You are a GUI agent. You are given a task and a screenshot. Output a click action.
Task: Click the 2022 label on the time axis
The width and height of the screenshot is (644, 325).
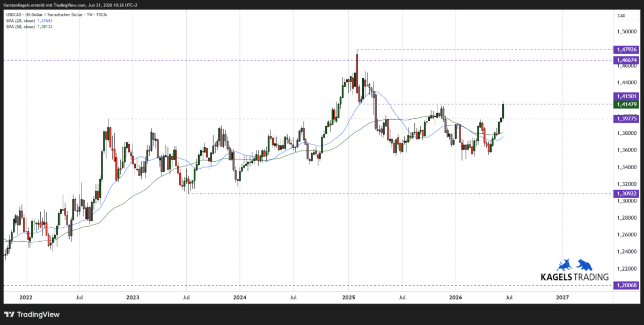(26, 297)
